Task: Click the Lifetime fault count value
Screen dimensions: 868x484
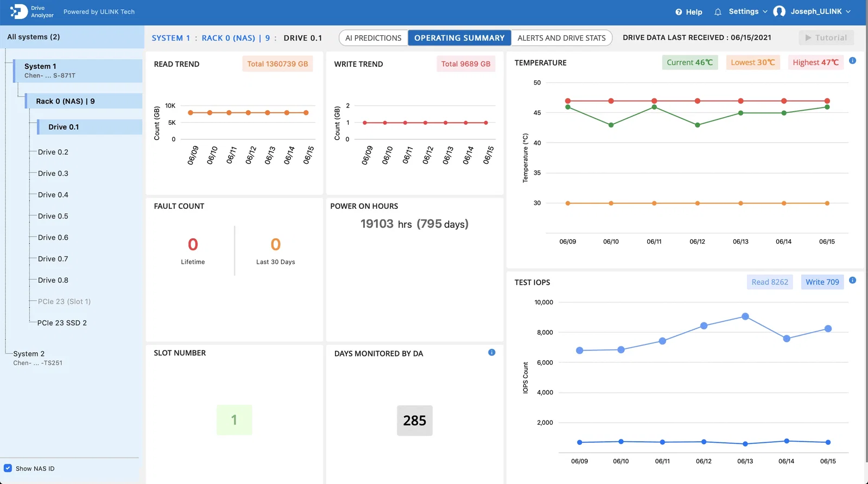Action: click(193, 245)
